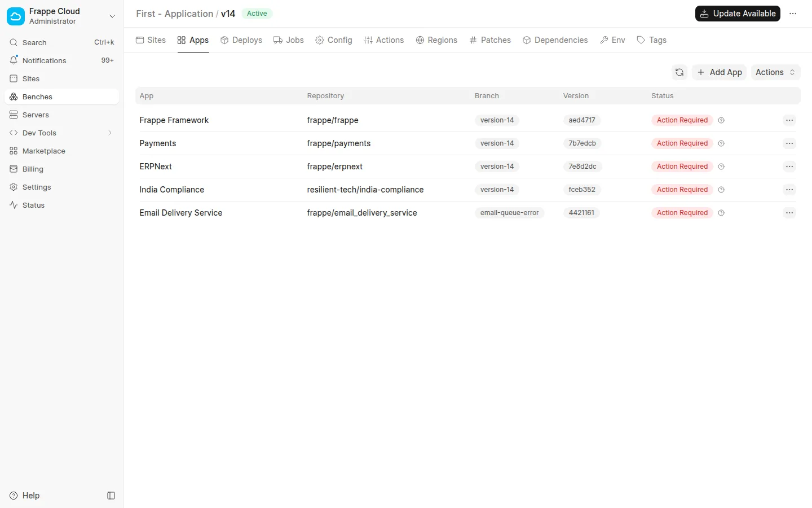This screenshot has width=812, height=508.
Task: Open the sidebar Status page
Action: click(x=61, y=205)
